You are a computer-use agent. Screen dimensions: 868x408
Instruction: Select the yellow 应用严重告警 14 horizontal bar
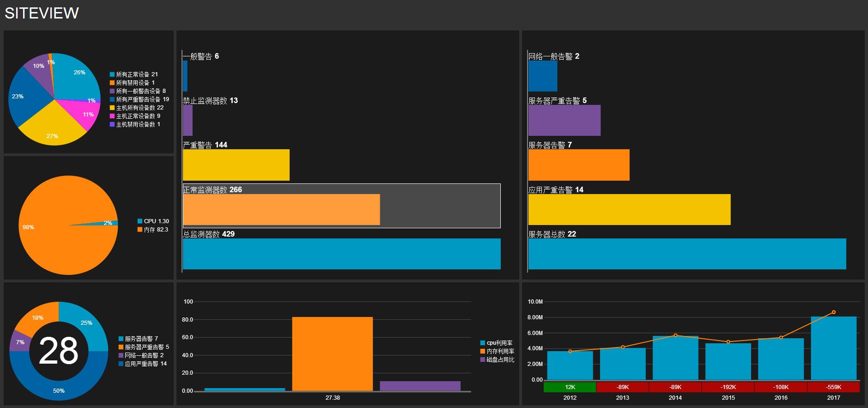click(629, 210)
